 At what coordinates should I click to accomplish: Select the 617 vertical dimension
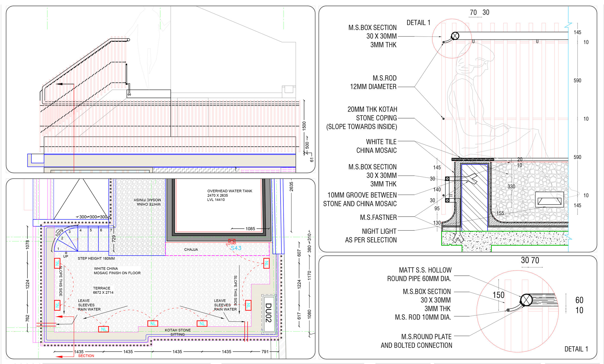tap(299, 316)
